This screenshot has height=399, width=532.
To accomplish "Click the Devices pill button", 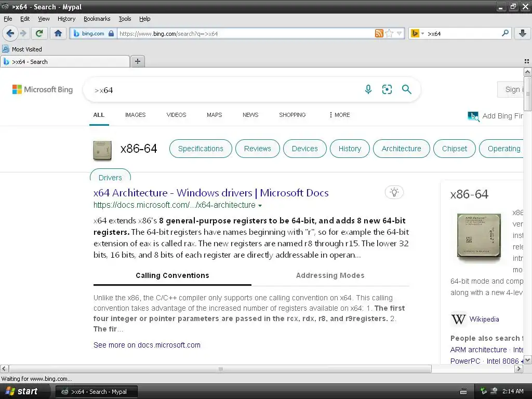I will [x=304, y=149].
